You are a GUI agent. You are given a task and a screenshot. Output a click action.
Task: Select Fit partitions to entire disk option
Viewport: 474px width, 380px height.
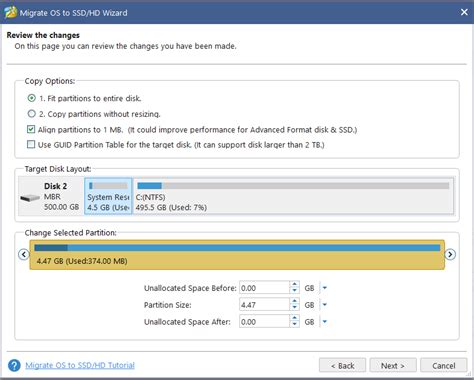[32, 98]
